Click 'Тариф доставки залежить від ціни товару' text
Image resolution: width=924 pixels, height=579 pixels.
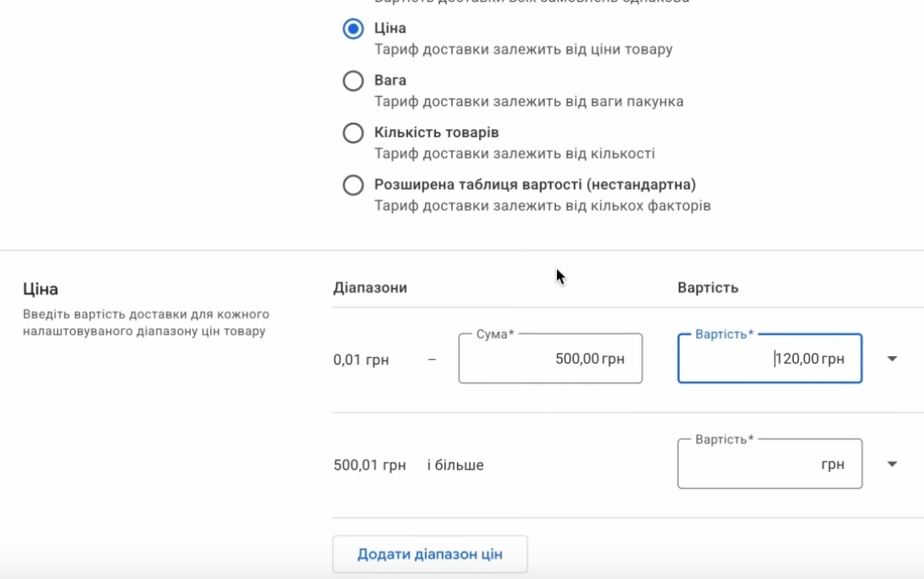[x=523, y=50]
